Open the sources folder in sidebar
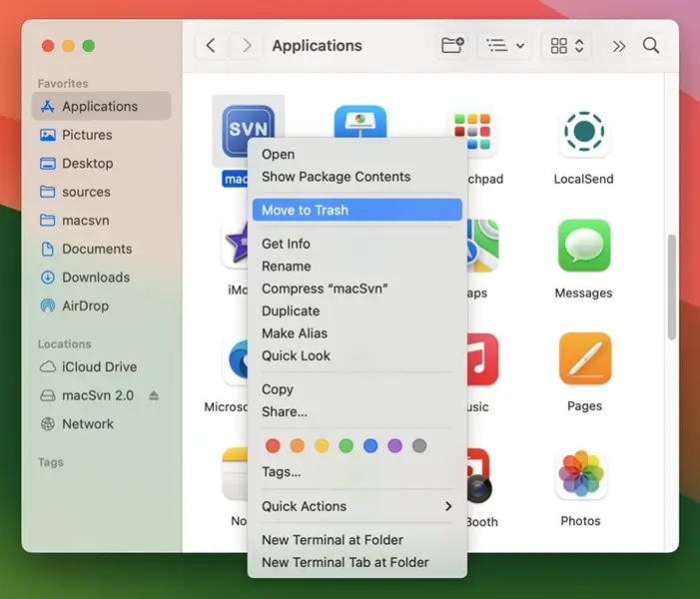Screen dimensions: 700x599 click(x=101, y=192)
